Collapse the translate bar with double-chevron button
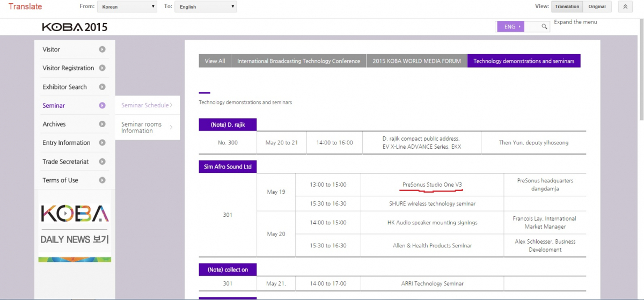Screen dimensions: 644x300 pos(625,6)
